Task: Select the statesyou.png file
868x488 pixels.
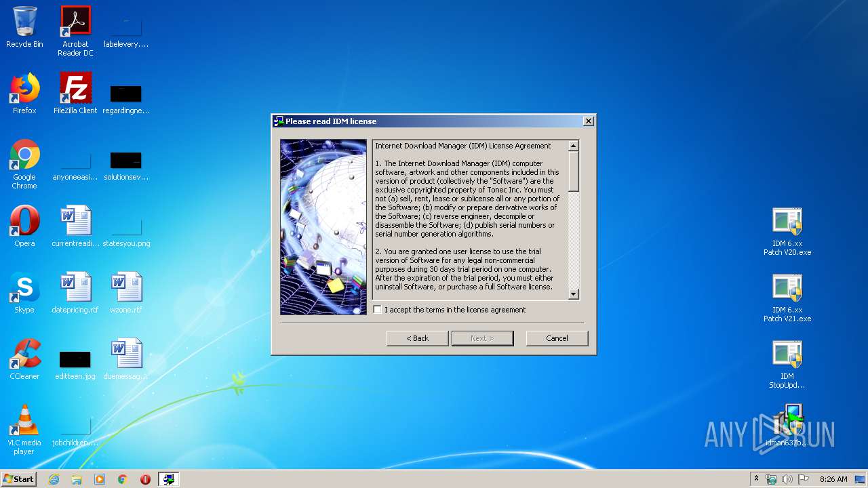Action: [x=126, y=232]
